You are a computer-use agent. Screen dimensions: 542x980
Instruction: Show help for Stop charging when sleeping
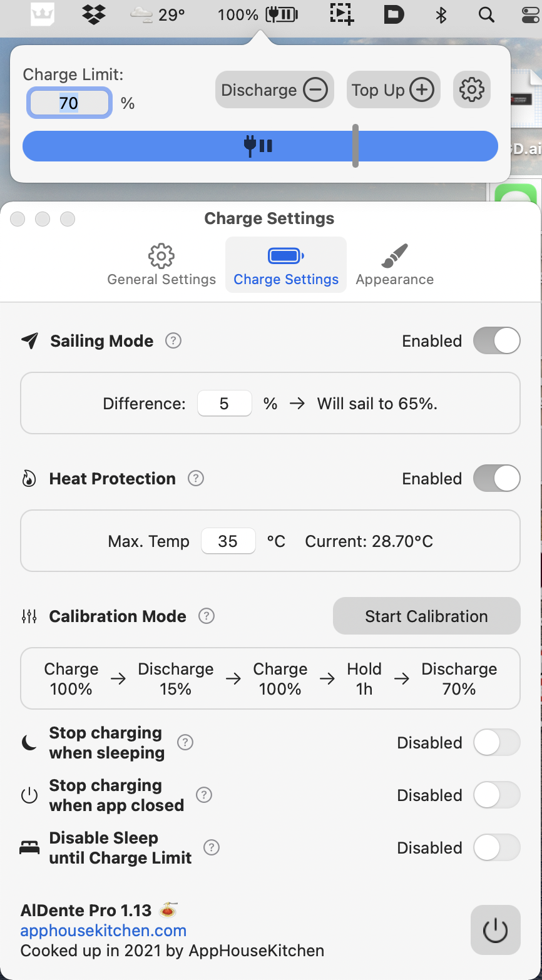pyautogui.click(x=185, y=742)
